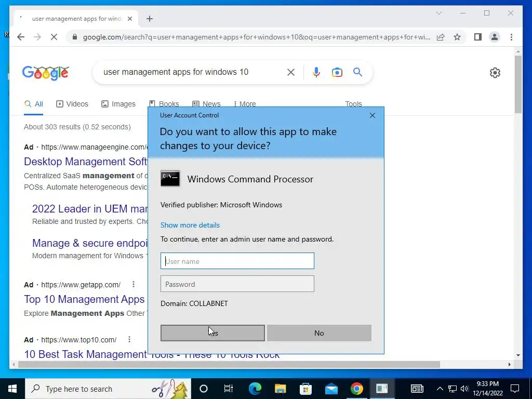
Task: Open a new Chrome tab
Action: [150, 19]
